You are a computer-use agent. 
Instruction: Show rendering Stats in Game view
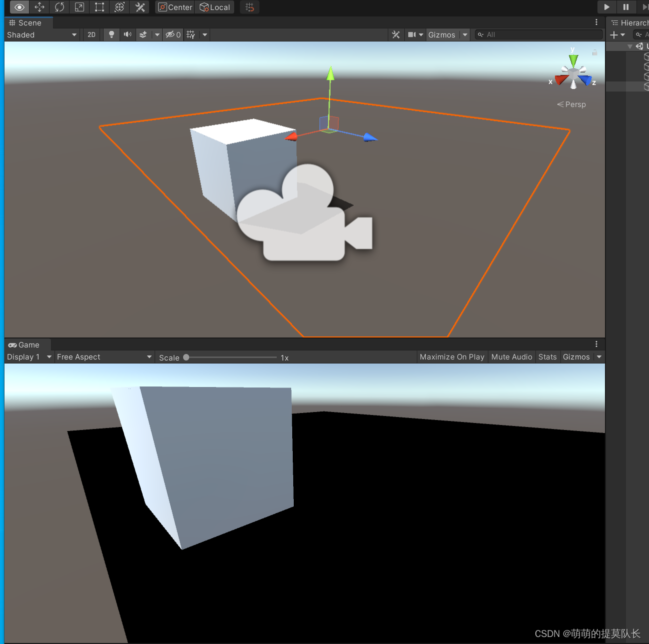click(x=547, y=356)
